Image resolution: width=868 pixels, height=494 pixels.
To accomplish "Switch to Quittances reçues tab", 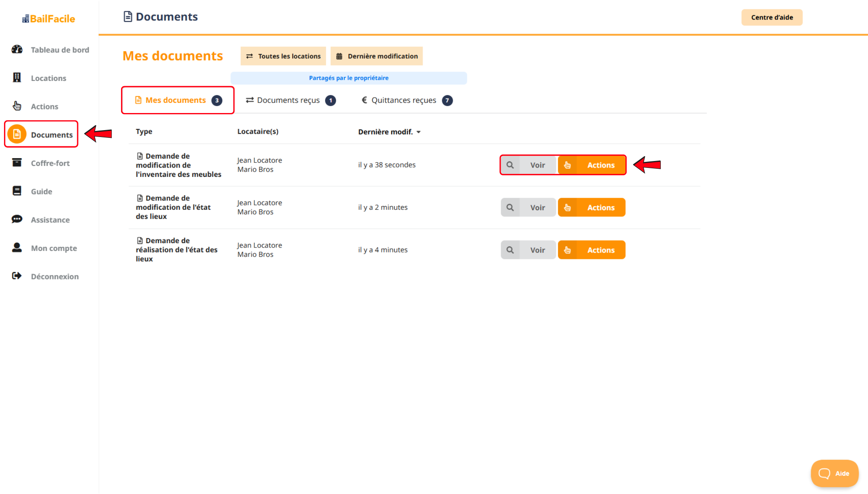I will coord(406,100).
